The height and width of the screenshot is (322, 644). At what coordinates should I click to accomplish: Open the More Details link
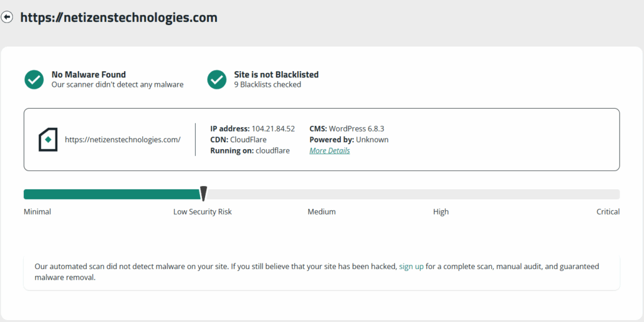click(x=330, y=151)
